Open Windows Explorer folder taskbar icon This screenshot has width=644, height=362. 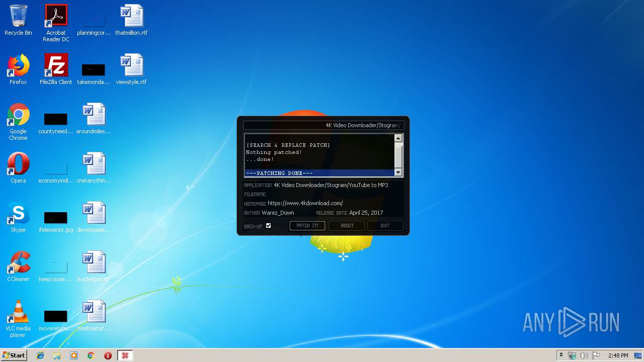point(57,355)
